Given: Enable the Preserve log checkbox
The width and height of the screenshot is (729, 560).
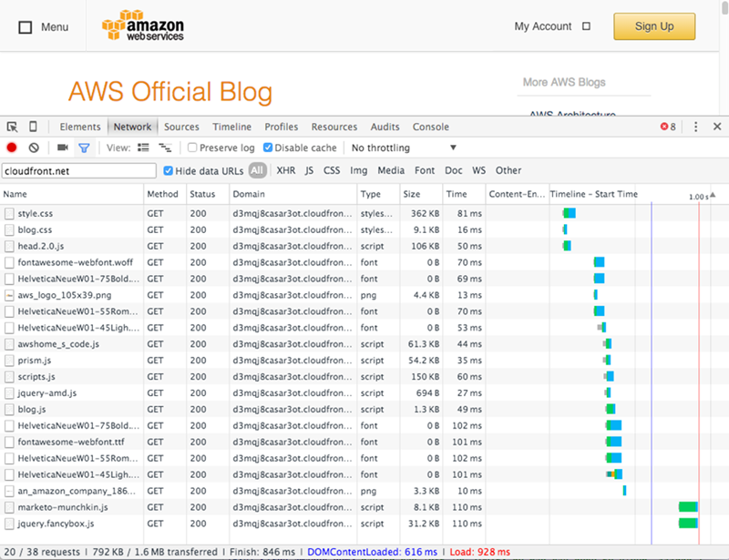Looking at the screenshot, I should tap(192, 148).
